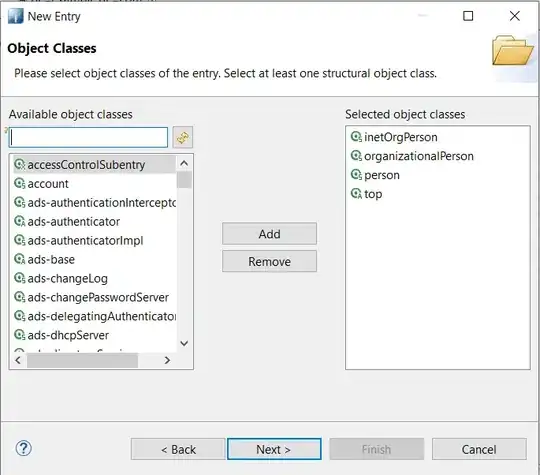Screen dimensions: 540x475
Task: Select inetOrgPerson in selected classes
Action: 401,137
